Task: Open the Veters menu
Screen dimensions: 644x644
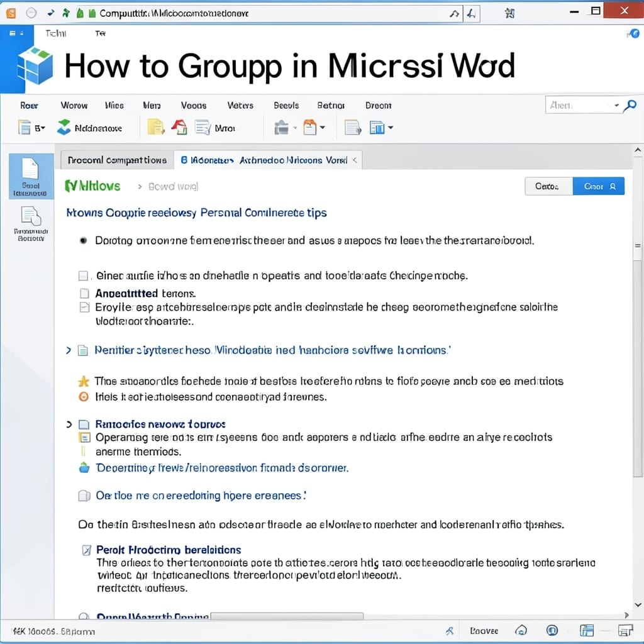Action: coord(240,106)
